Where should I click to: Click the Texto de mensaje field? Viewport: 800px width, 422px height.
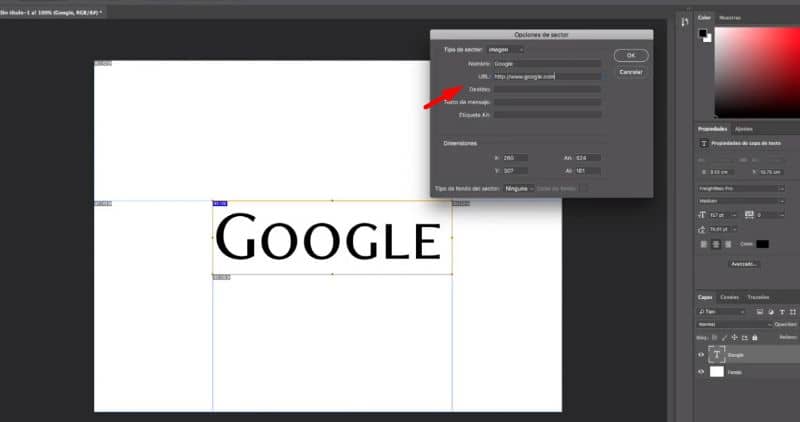pos(547,102)
